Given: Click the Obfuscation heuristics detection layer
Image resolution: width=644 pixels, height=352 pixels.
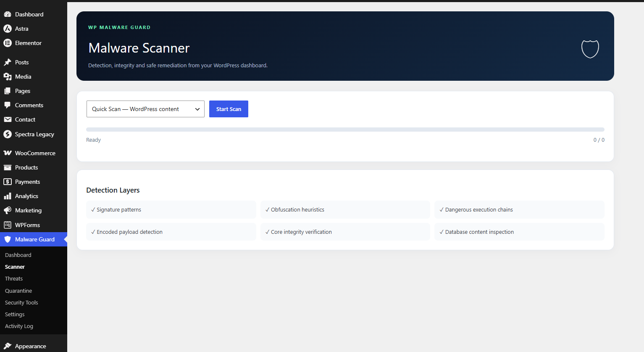Looking at the screenshot, I should tap(345, 209).
